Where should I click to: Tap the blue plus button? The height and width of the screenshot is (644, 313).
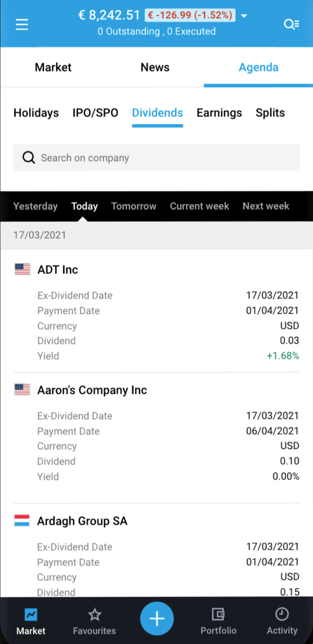point(157,619)
